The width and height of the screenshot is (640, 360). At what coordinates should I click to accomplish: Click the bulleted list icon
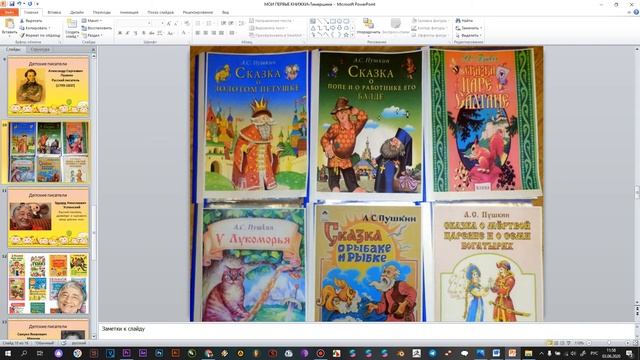click(x=199, y=23)
